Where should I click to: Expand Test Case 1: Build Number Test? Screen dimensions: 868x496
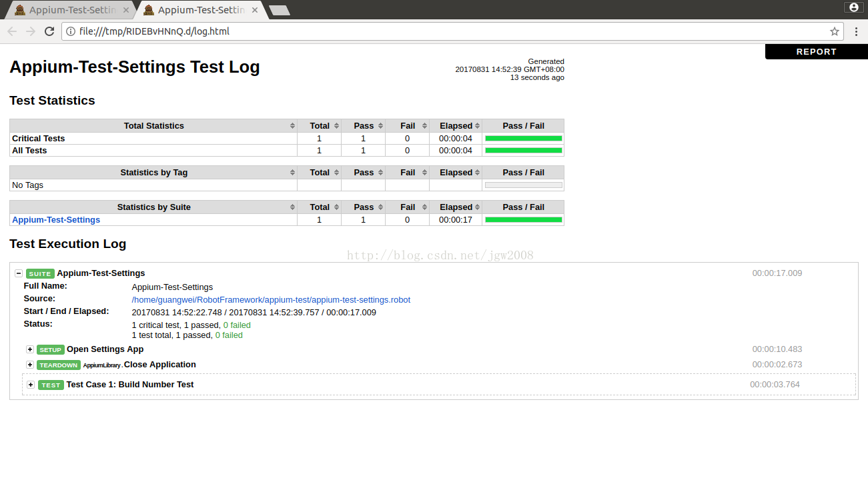pyautogui.click(x=31, y=385)
